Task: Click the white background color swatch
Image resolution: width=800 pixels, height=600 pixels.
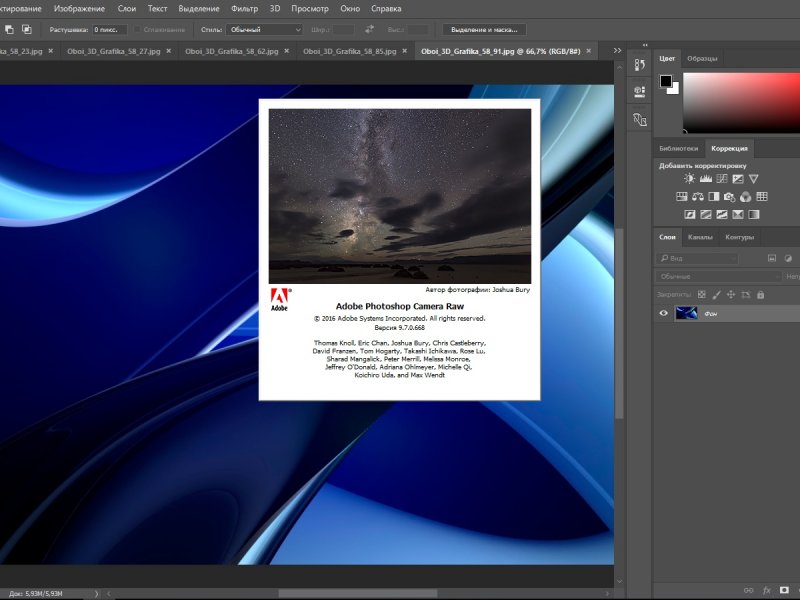Action: tap(675, 90)
